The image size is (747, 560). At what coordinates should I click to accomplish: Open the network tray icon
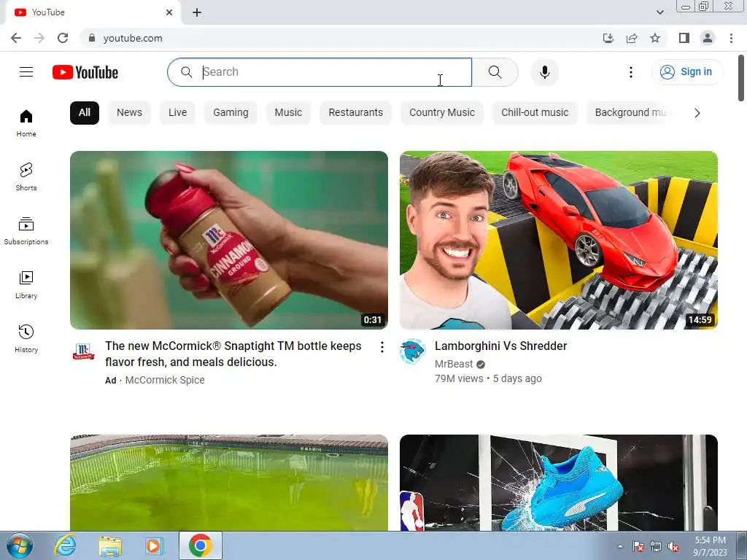(x=656, y=547)
